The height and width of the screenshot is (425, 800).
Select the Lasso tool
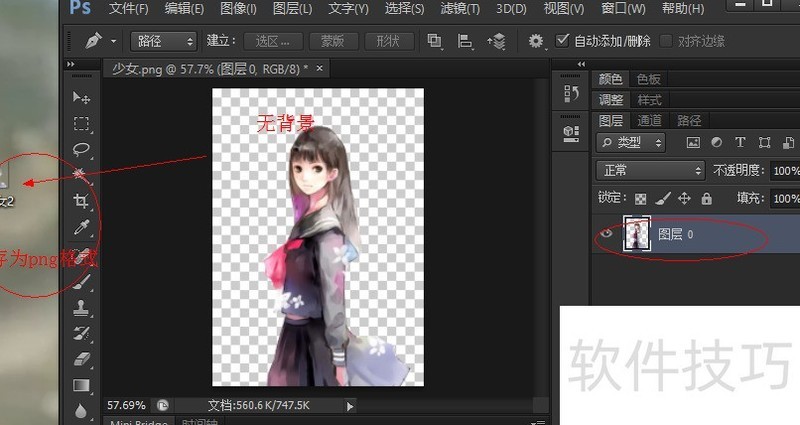pos(82,150)
